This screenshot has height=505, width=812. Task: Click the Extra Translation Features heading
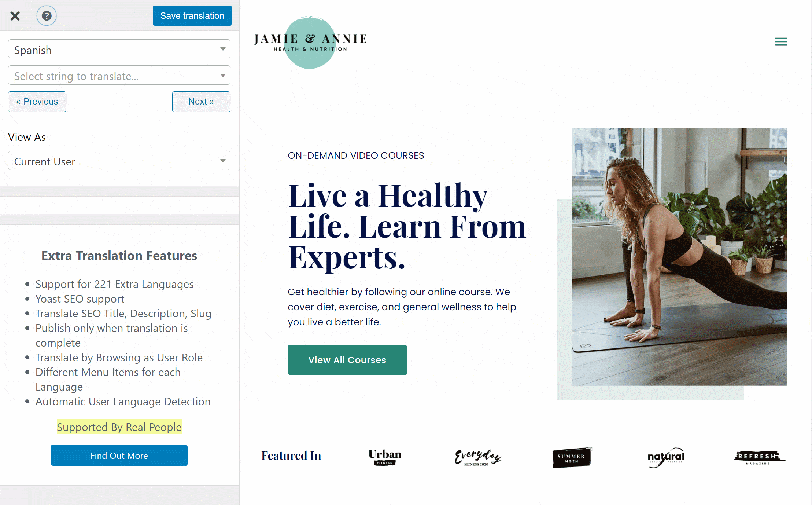[119, 255]
